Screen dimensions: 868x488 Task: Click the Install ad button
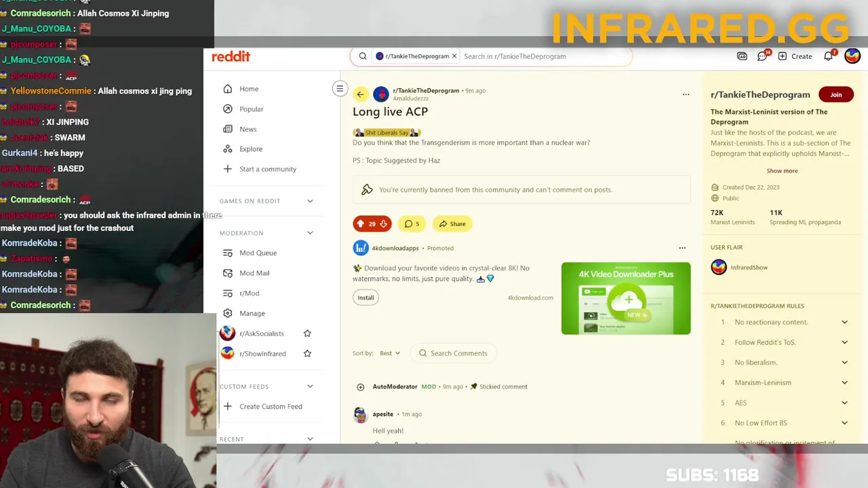(x=366, y=298)
